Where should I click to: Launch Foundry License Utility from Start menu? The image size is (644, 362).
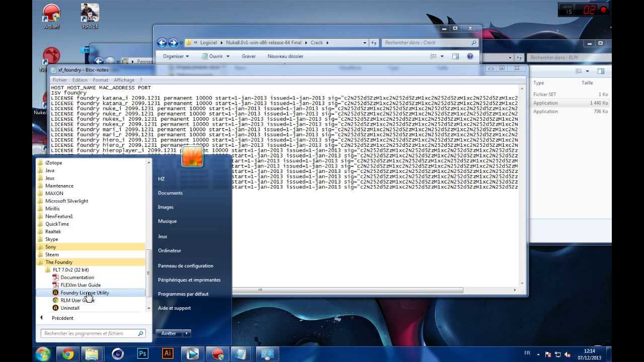pyautogui.click(x=91, y=293)
